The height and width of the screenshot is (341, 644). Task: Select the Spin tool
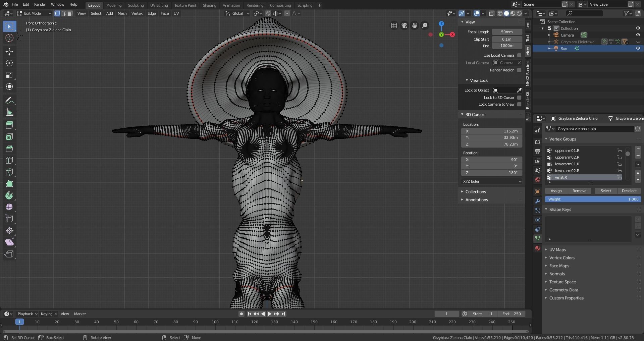pyautogui.click(x=9, y=195)
